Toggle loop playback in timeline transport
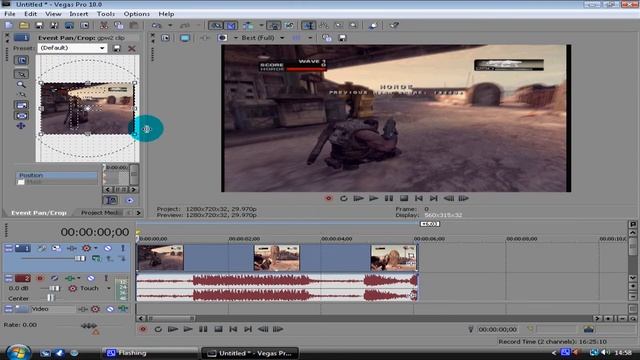Screen dimensions: 640x360 158,329
